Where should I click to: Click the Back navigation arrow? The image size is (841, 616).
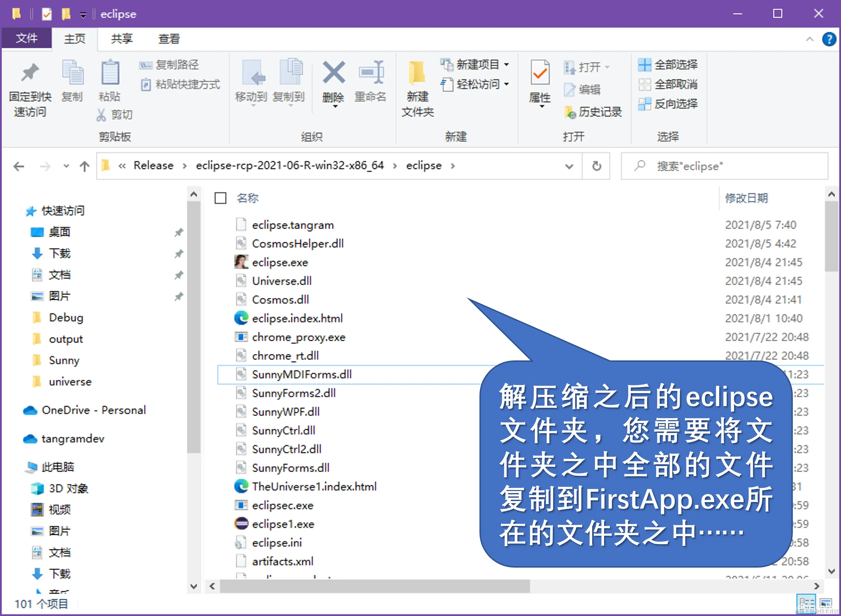tap(19, 166)
